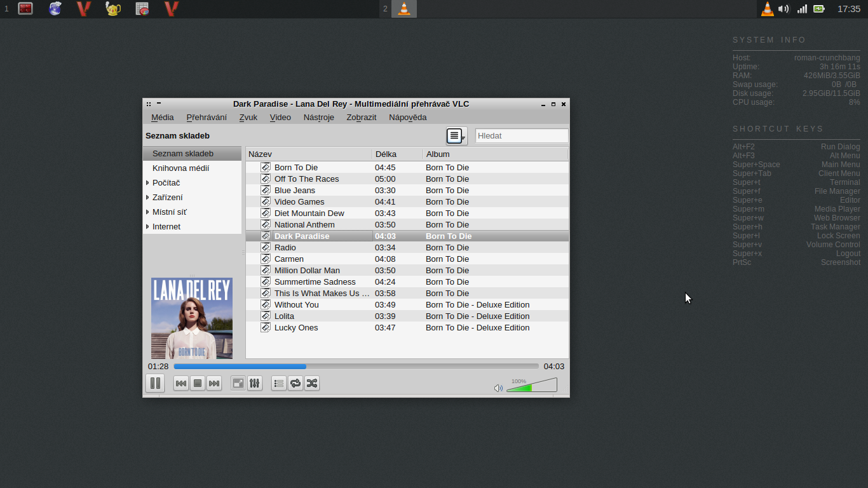Expand the Zařízení tree node arrow
Viewport: 868px width, 488px height.
click(x=147, y=198)
